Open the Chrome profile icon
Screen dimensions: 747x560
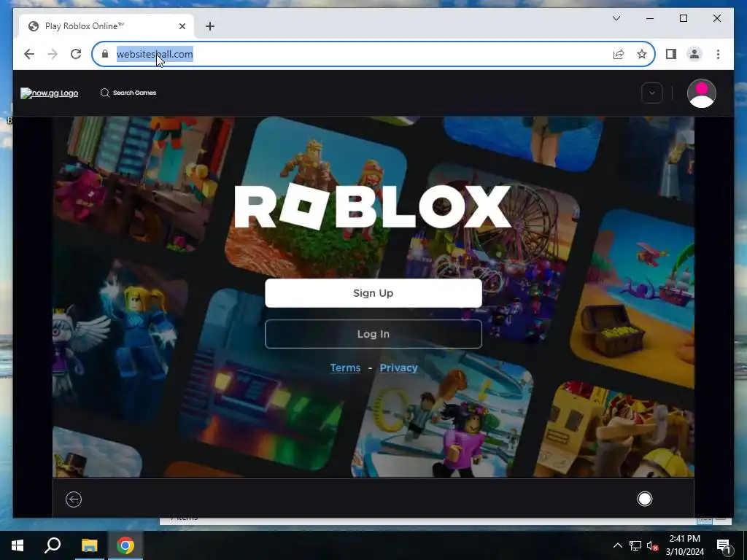tap(694, 54)
